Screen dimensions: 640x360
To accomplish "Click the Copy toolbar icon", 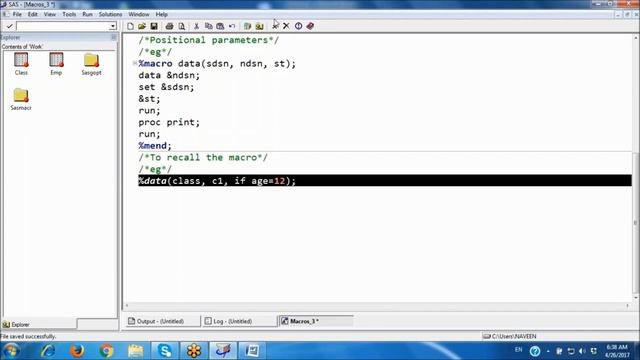I will point(209,26).
